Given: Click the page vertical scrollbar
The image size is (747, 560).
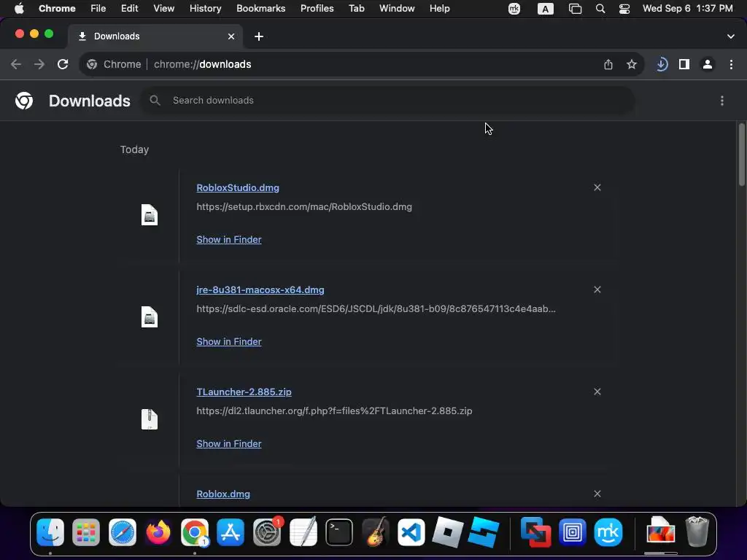Looking at the screenshot, I should point(742,155).
